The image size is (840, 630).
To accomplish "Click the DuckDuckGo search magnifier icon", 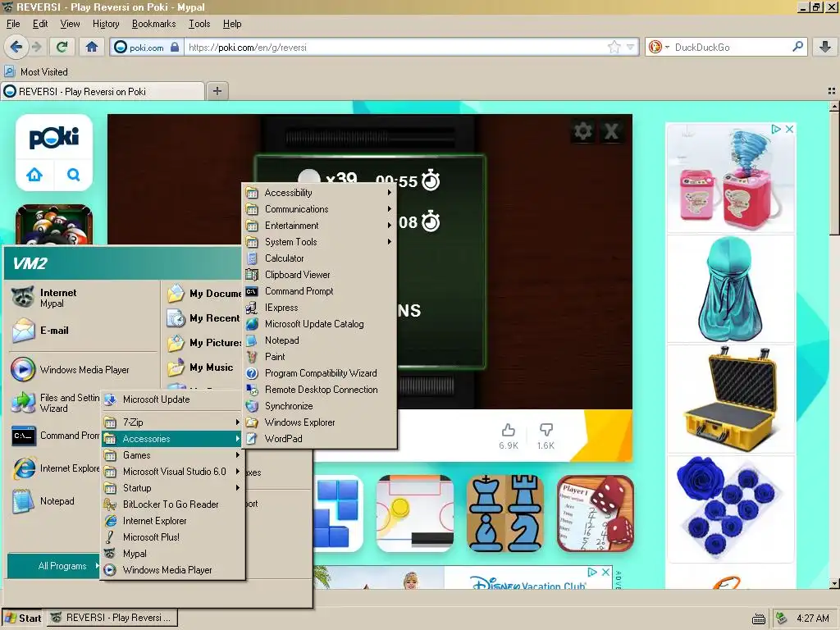I will point(797,47).
